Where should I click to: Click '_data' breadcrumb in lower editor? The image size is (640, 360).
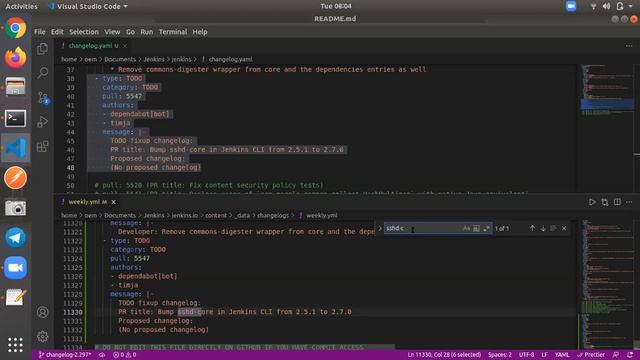pyautogui.click(x=242, y=215)
